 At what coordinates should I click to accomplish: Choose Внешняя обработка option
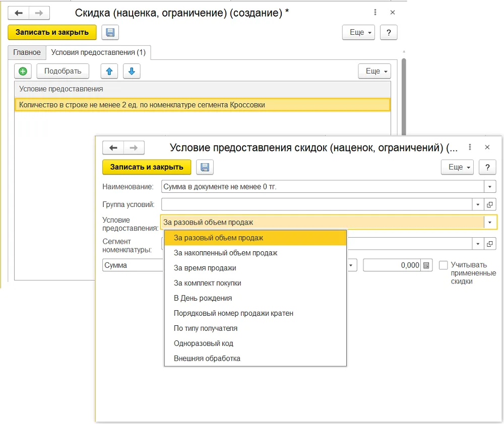click(256, 359)
